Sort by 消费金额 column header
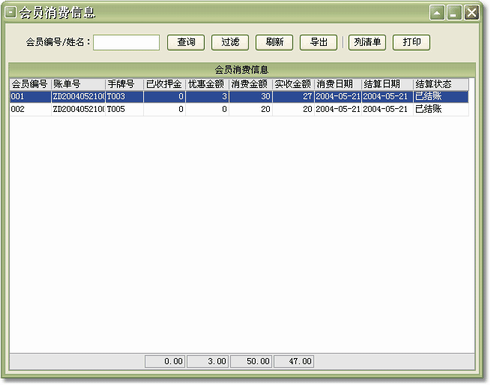Image resolution: width=490 pixels, height=385 pixels. click(251, 84)
